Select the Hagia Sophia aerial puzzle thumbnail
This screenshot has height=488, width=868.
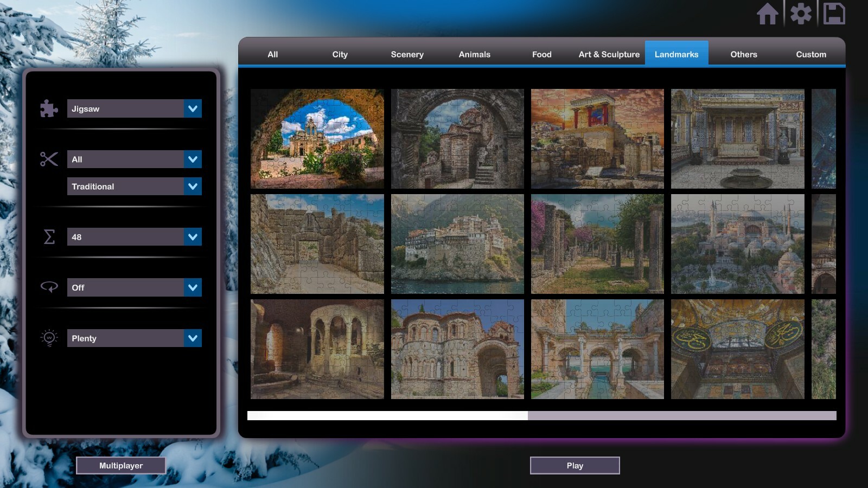click(737, 244)
